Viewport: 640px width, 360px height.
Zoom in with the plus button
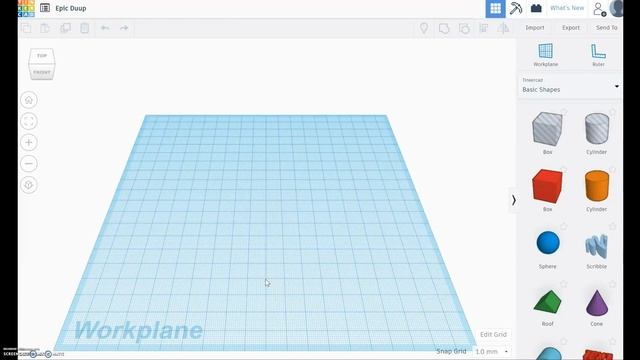tap(29, 142)
